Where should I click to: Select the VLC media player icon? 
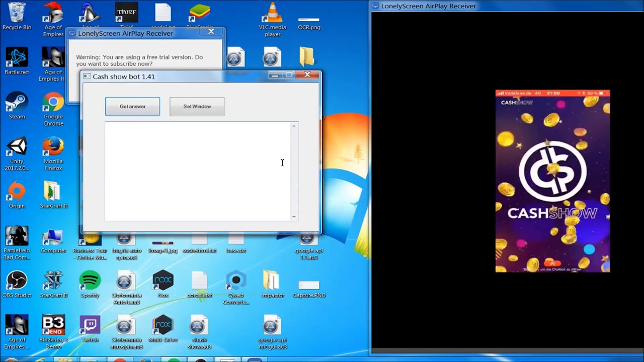coord(273,19)
